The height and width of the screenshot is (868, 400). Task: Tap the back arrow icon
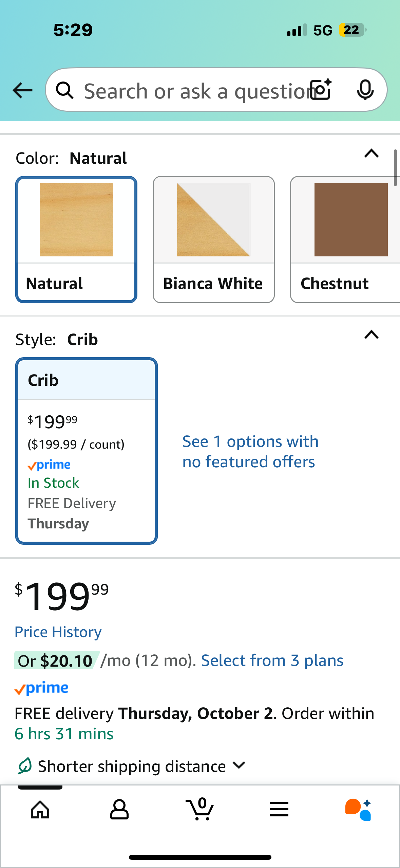coord(22,90)
